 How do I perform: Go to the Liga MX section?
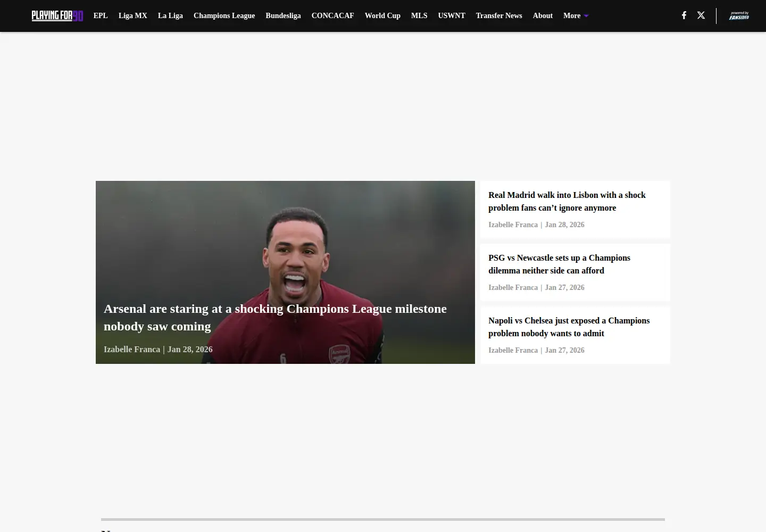click(x=133, y=16)
